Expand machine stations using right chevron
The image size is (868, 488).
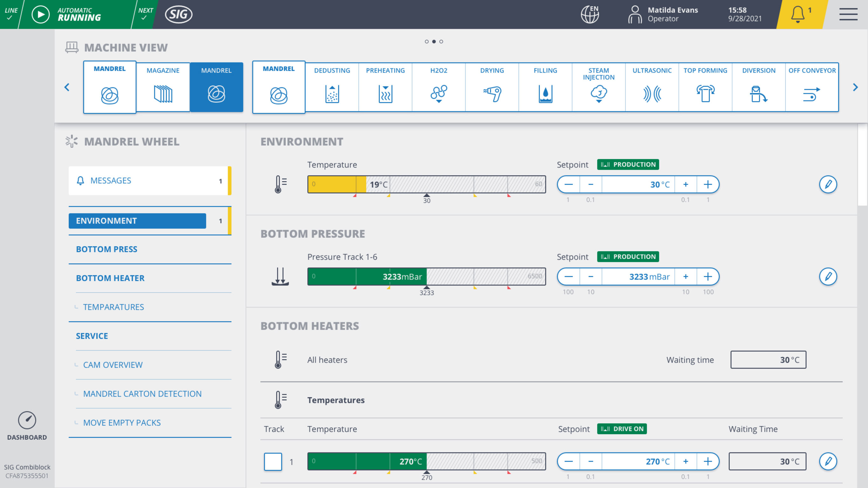tap(855, 87)
